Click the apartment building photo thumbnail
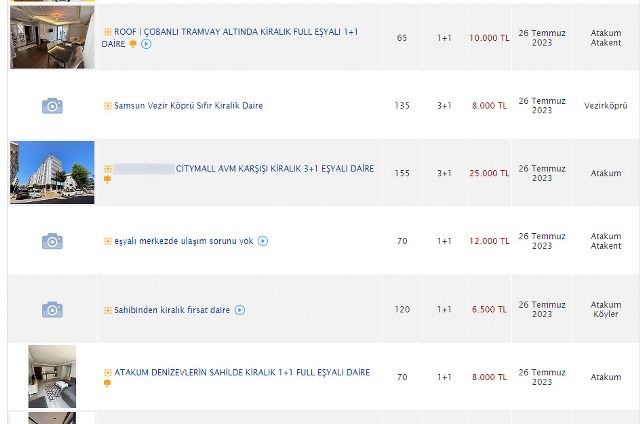 tap(52, 172)
